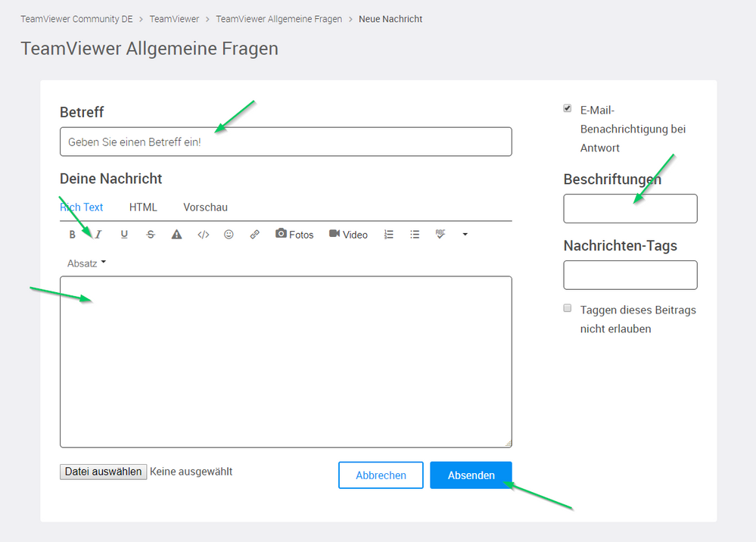
Task: Insert spoiler warning triangle icon
Action: [x=177, y=235]
